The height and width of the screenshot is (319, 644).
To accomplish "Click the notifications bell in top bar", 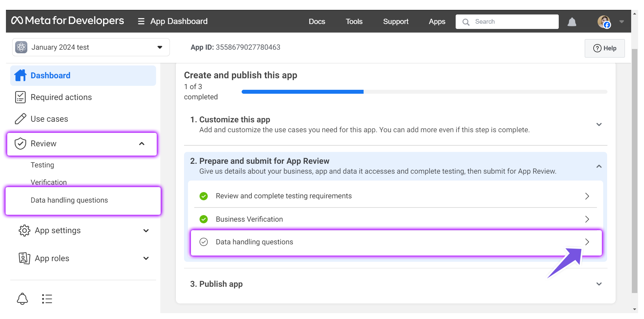I will 572,22.
